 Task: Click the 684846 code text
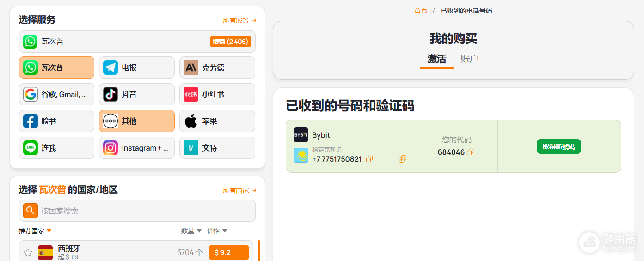(x=451, y=152)
